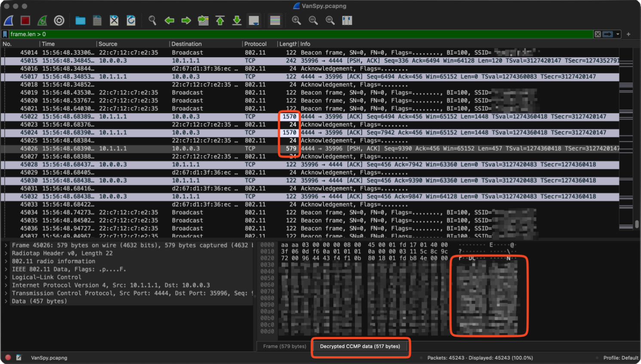The width and height of the screenshot is (641, 364).
Task: Stop the capture with the red square
Action: [x=25, y=20]
